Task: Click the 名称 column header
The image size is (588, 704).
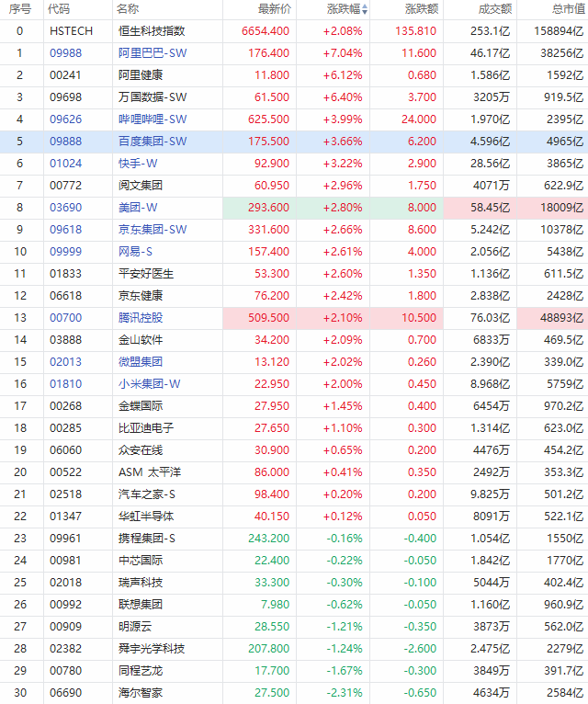Action: pyautogui.click(x=128, y=9)
